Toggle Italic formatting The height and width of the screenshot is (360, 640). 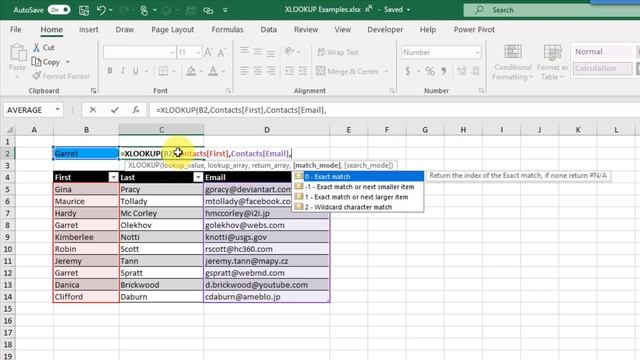(122, 71)
